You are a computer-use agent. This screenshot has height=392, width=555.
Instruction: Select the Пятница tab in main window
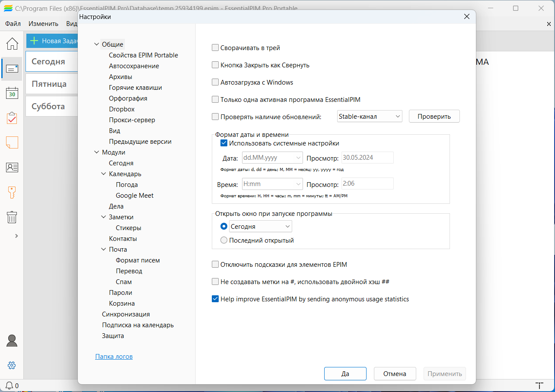pyautogui.click(x=51, y=84)
